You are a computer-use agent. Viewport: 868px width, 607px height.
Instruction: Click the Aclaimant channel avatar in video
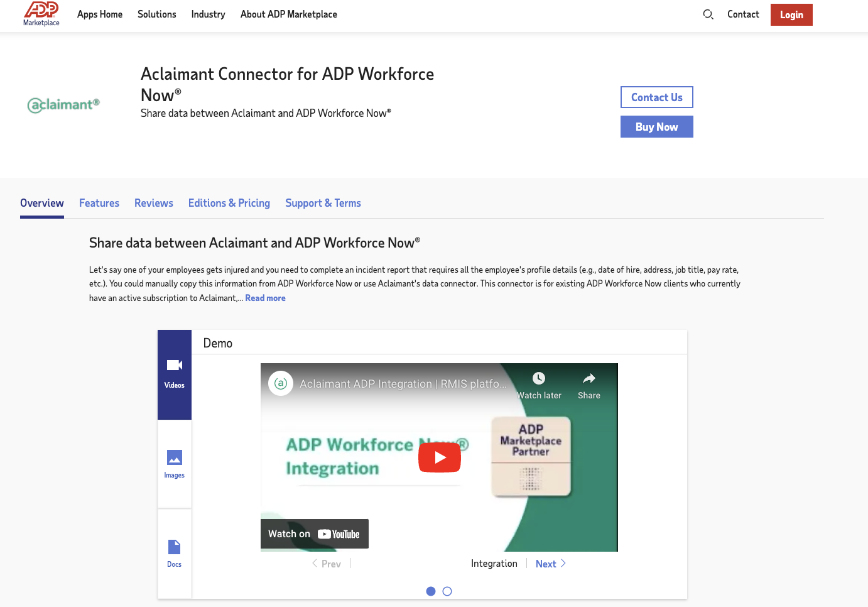coord(281,383)
